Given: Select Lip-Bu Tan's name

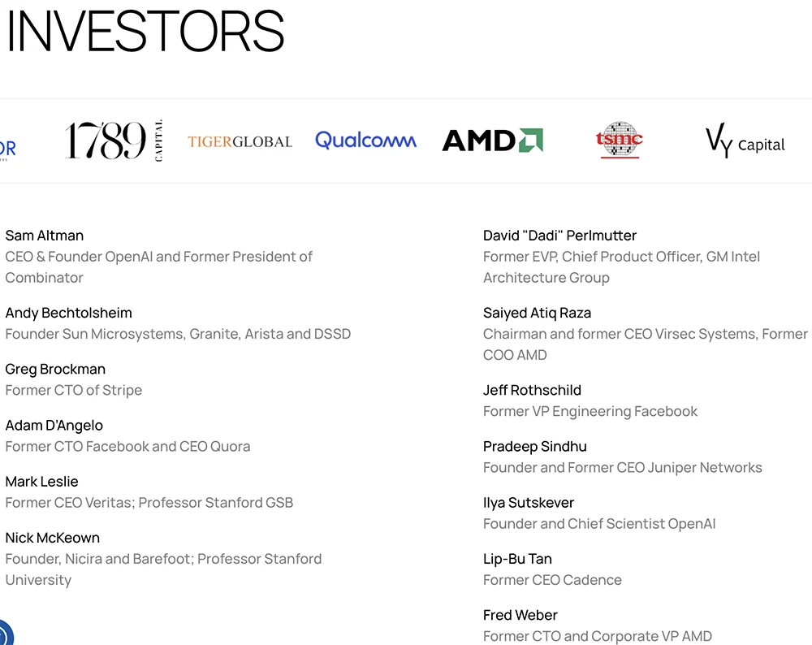Looking at the screenshot, I should (x=517, y=558).
